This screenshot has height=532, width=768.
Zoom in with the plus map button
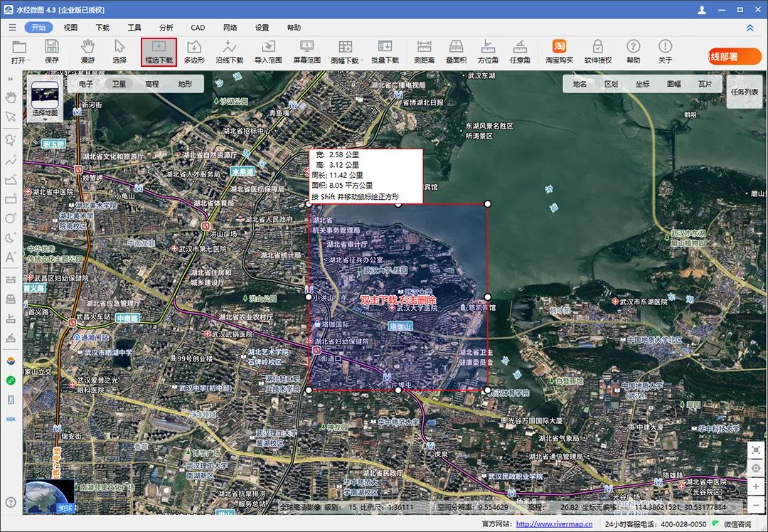[756, 486]
